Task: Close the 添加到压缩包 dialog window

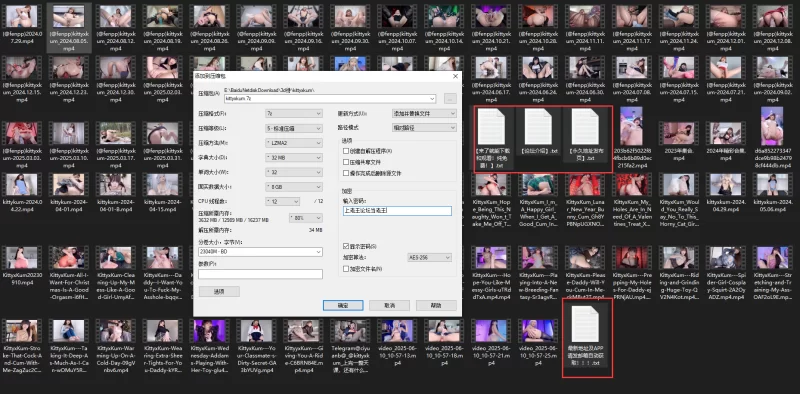Action: [x=455, y=76]
